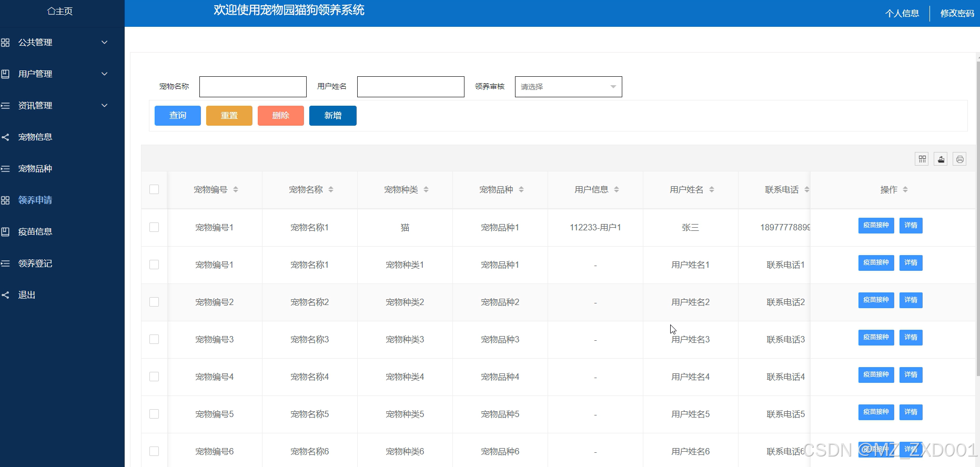Viewport: 980px width, 467px height.
Task: Click the 资讯管理 list icon
Action: pyautogui.click(x=5, y=106)
